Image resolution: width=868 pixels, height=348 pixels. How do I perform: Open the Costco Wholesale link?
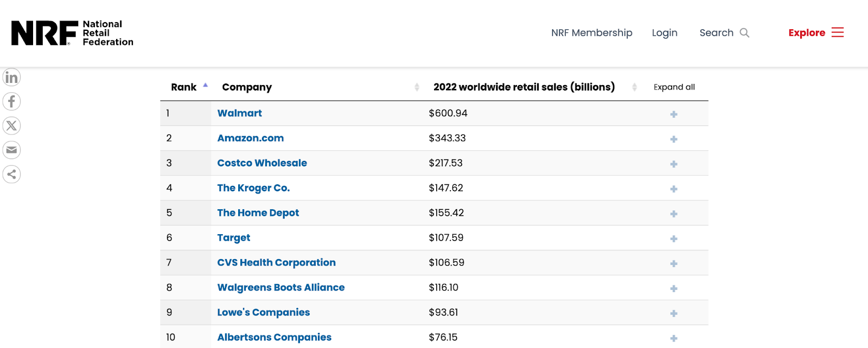click(262, 163)
